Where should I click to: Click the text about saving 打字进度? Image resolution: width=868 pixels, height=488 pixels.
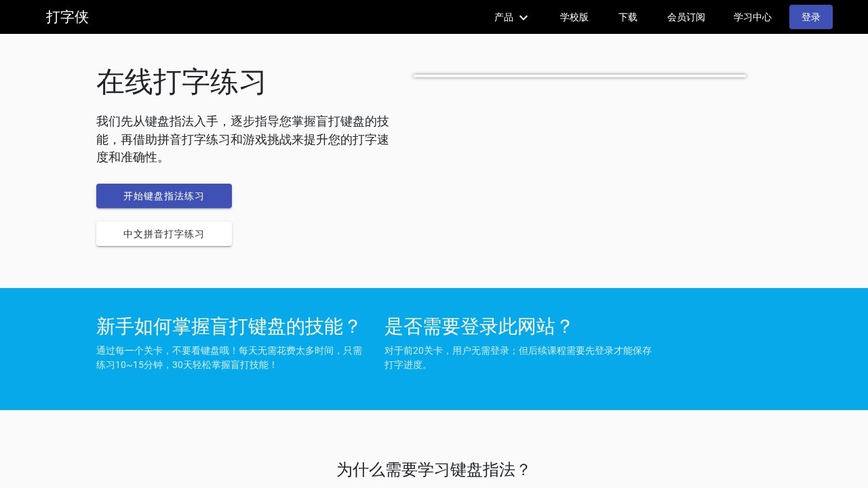coord(518,357)
